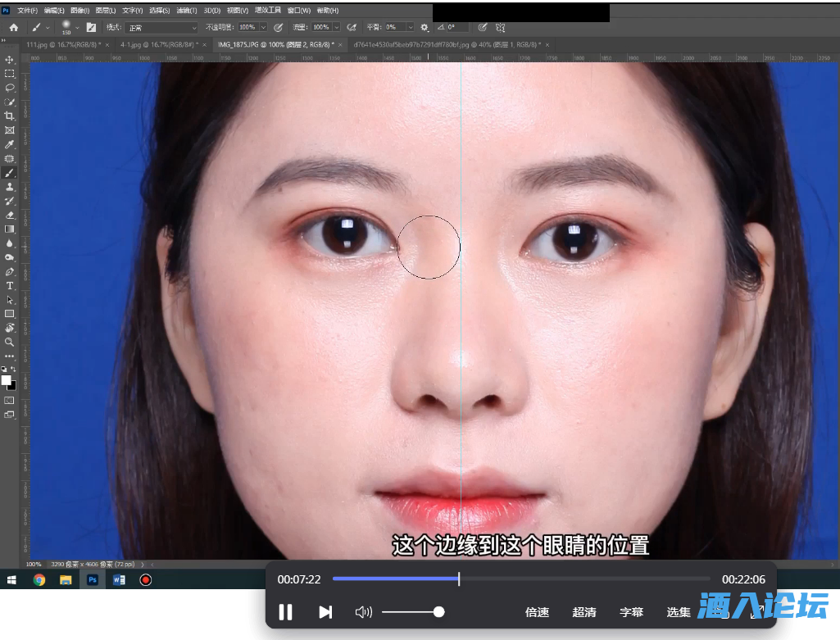Toggle the brush settings panel button
This screenshot has width=840, height=640.
[91, 27]
